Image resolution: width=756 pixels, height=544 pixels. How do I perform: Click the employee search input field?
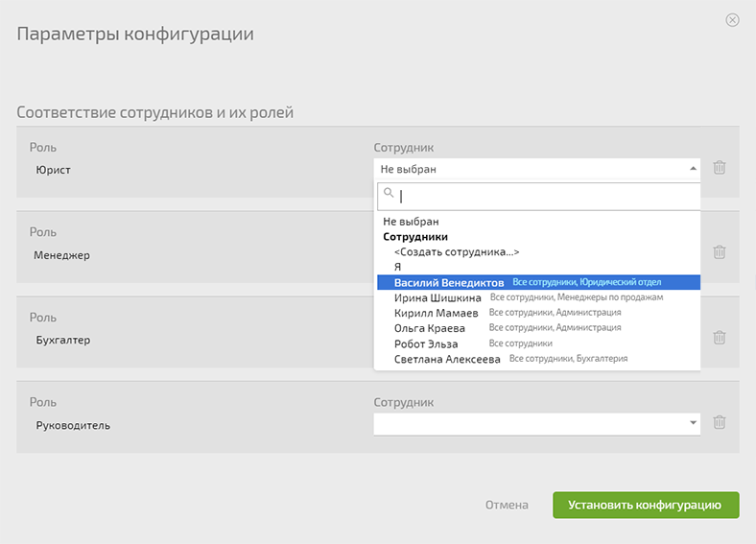[x=538, y=197]
